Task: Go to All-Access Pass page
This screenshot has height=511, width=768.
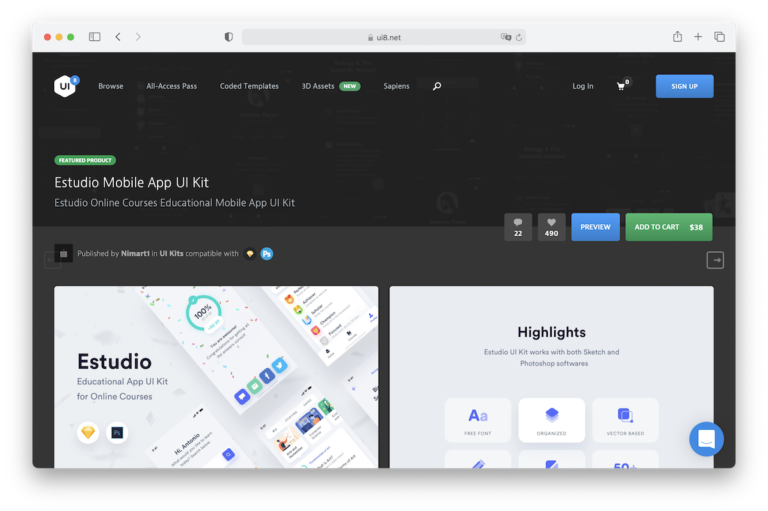Action: 172,86
